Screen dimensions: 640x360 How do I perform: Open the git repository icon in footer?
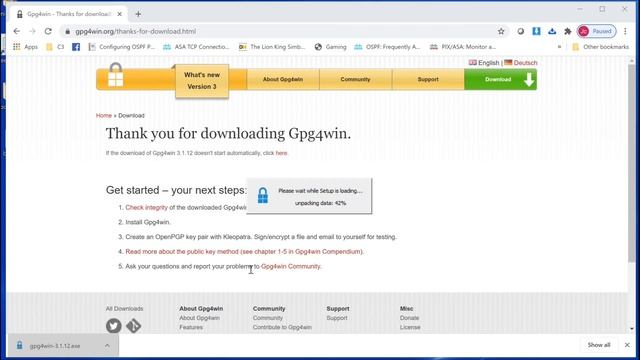point(133,326)
